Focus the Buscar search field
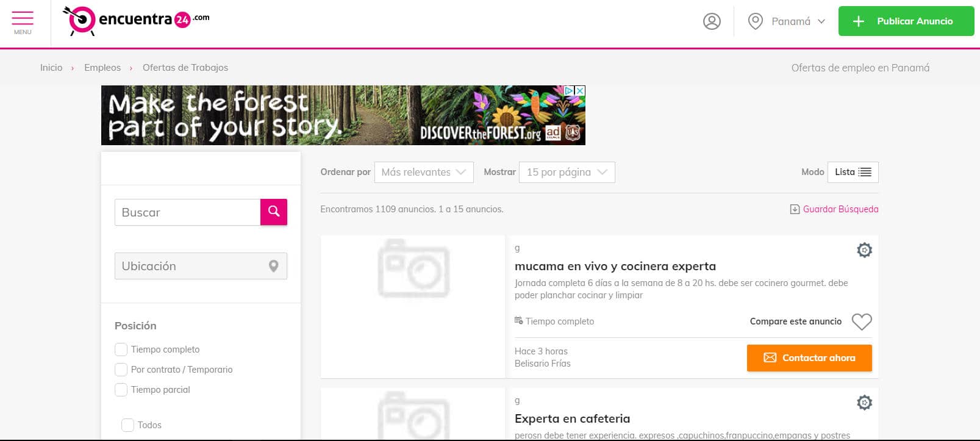The image size is (980, 441). click(188, 212)
